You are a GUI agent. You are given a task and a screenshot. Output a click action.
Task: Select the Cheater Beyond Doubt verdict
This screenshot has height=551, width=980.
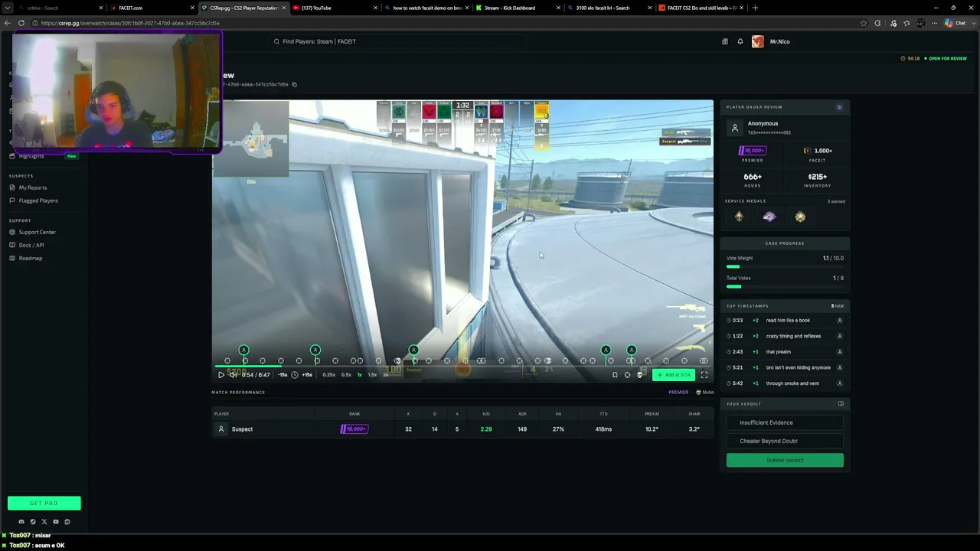tap(785, 441)
